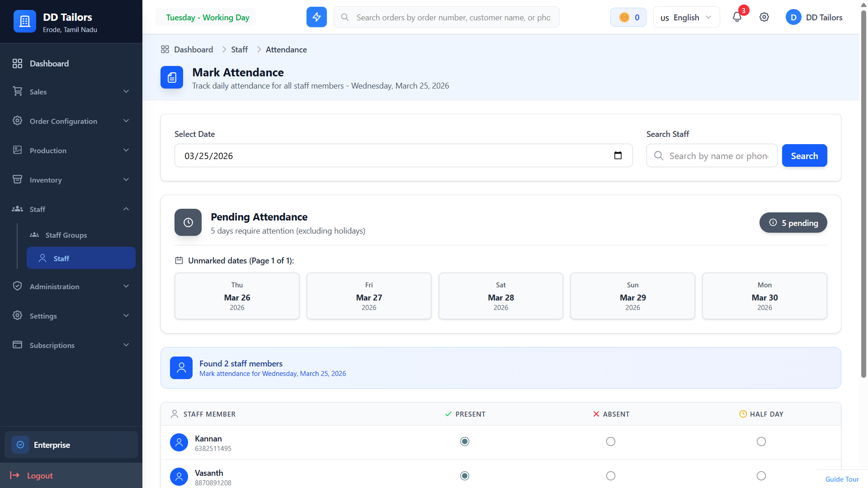Mark Vasanth as Absent
This screenshot has width=868, height=488.
coord(611,476)
